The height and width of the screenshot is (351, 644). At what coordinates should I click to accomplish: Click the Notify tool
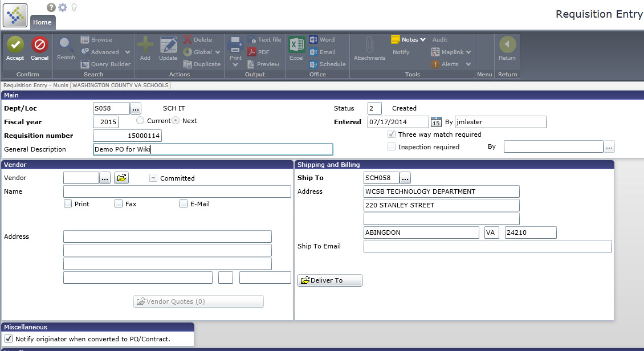point(401,52)
